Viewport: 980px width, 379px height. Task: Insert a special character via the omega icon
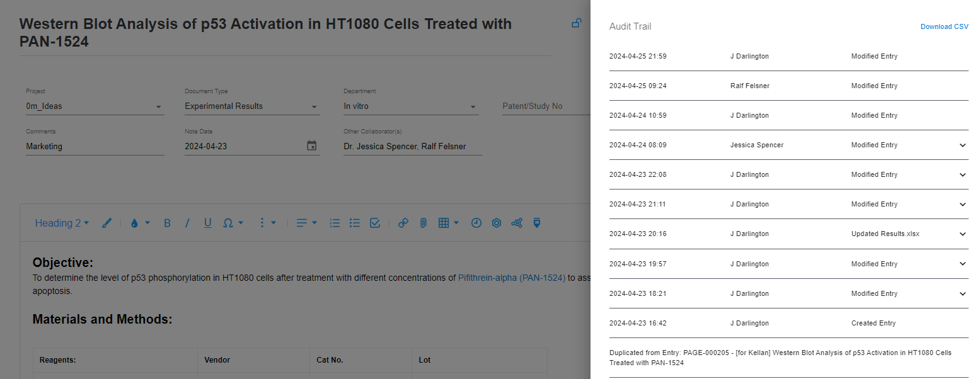pos(228,222)
